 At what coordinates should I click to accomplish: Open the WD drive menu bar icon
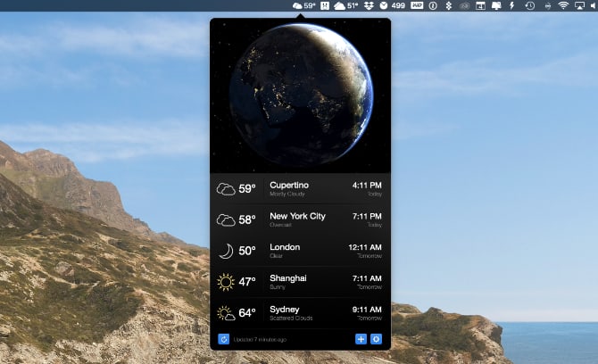point(417,5)
